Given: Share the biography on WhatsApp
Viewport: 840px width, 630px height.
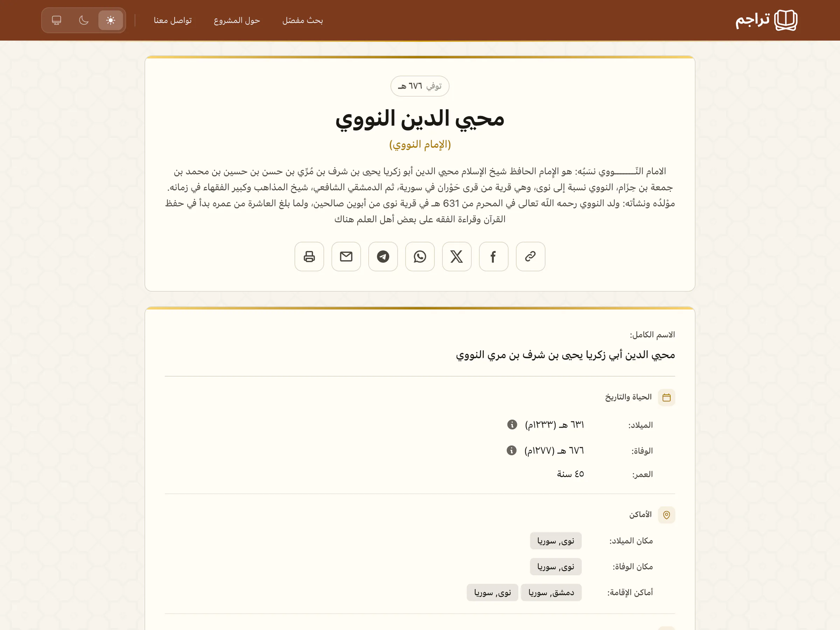Looking at the screenshot, I should [420, 256].
